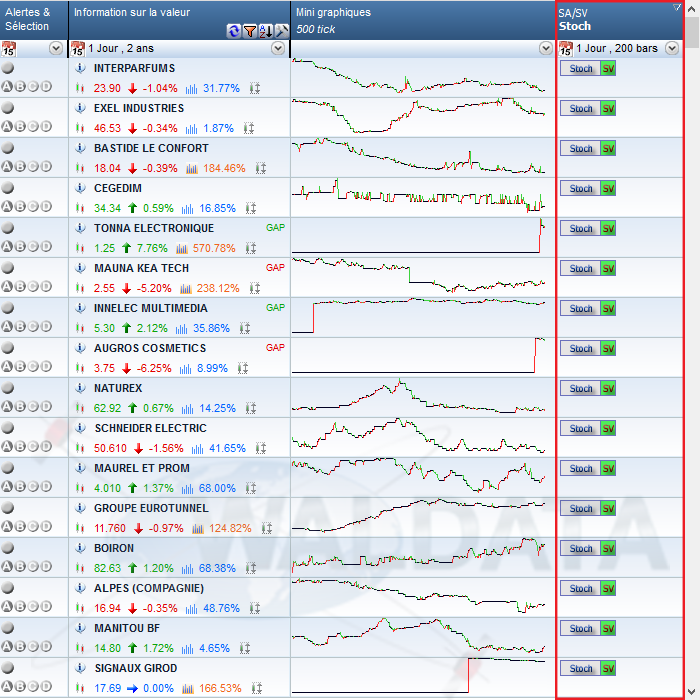Screen dimensions: 700x700
Task: Click the Alertes & Sélection column header
Action: click(x=34, y=20)
